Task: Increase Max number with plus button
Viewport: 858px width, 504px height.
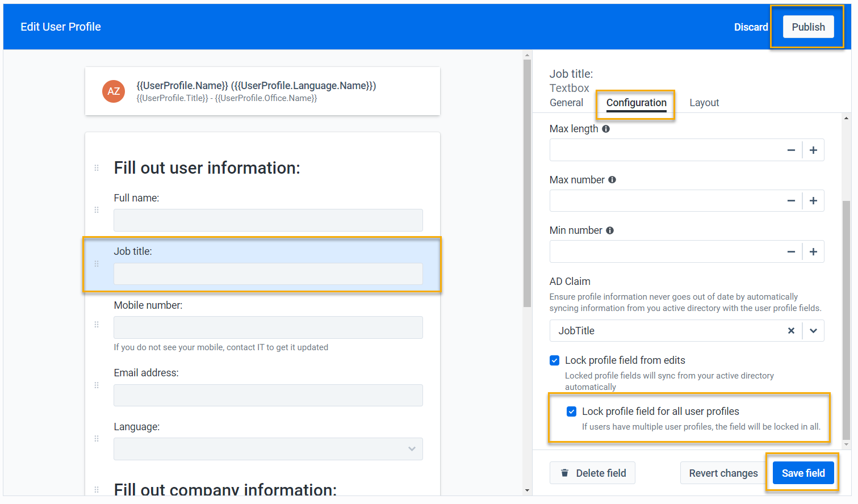Action: click(x=813, y=201)
